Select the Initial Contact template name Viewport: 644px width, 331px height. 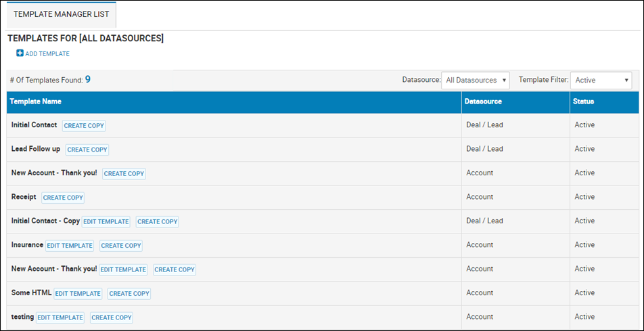34,125
